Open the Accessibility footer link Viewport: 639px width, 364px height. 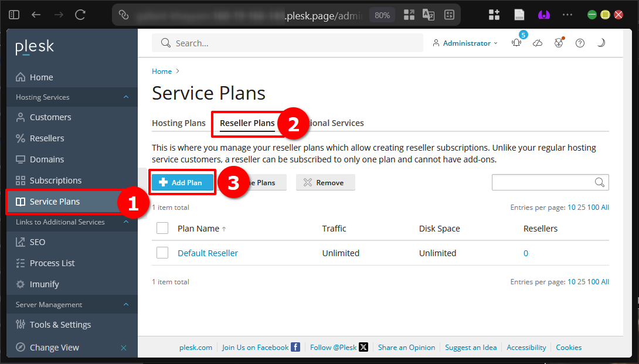click(x=526, y=348)
